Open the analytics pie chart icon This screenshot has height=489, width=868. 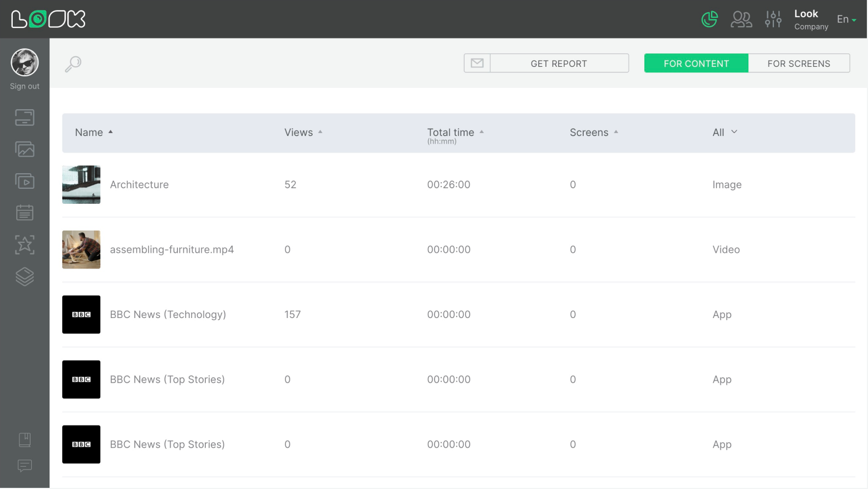[709, 19]
